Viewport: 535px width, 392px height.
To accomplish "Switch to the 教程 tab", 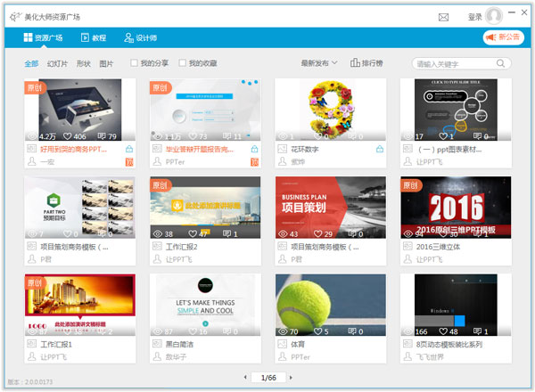I will tap(93, 37).
